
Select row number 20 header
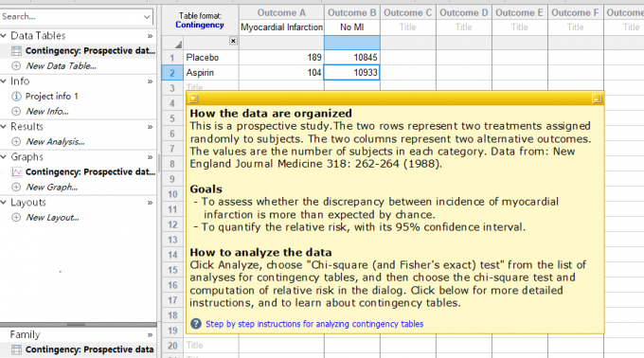point(172,346)
